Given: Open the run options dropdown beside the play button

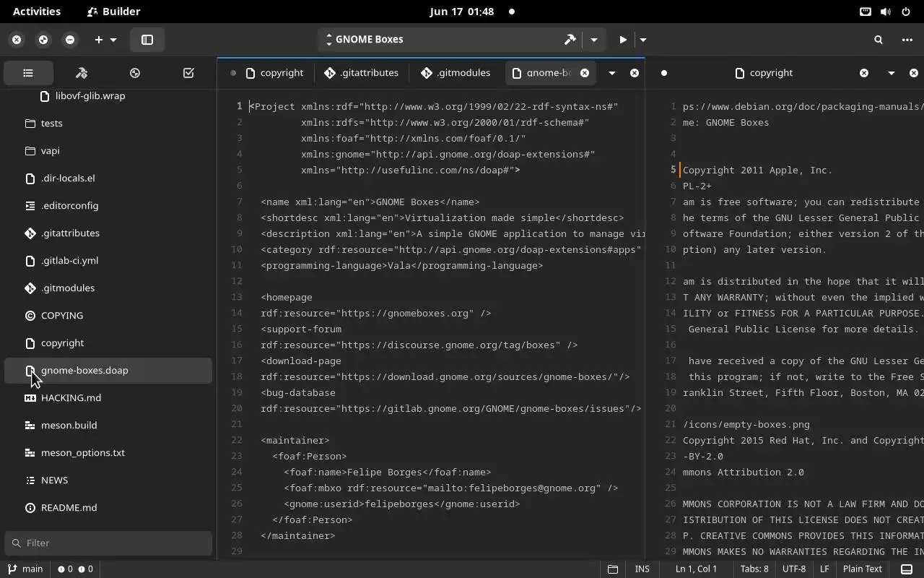Looking at the screenshot, I should [x=643, y=40].
